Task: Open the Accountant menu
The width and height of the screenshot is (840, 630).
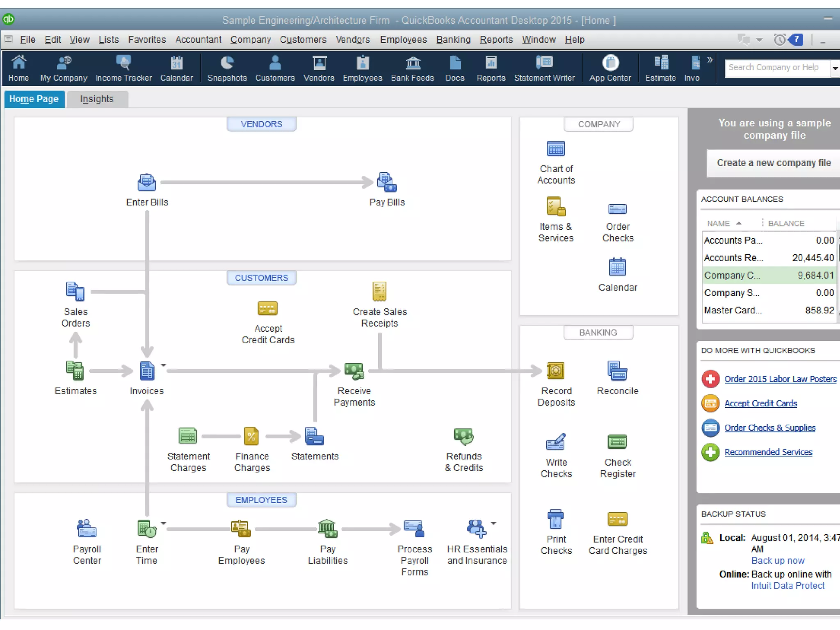Action: tap(198, 40)
